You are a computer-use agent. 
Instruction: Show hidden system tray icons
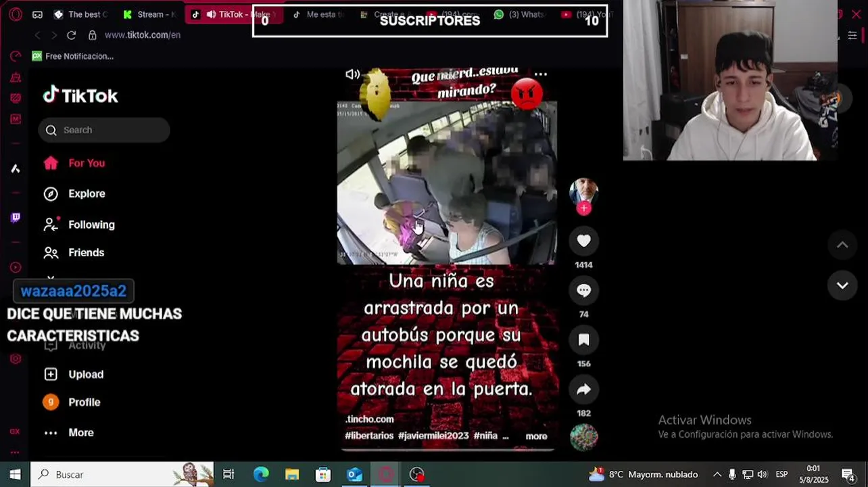(717, 474)
